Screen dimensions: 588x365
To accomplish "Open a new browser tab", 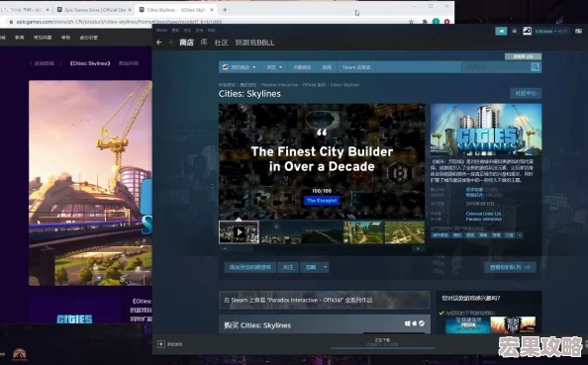I will pyautogui.click(x=225, y=10).
